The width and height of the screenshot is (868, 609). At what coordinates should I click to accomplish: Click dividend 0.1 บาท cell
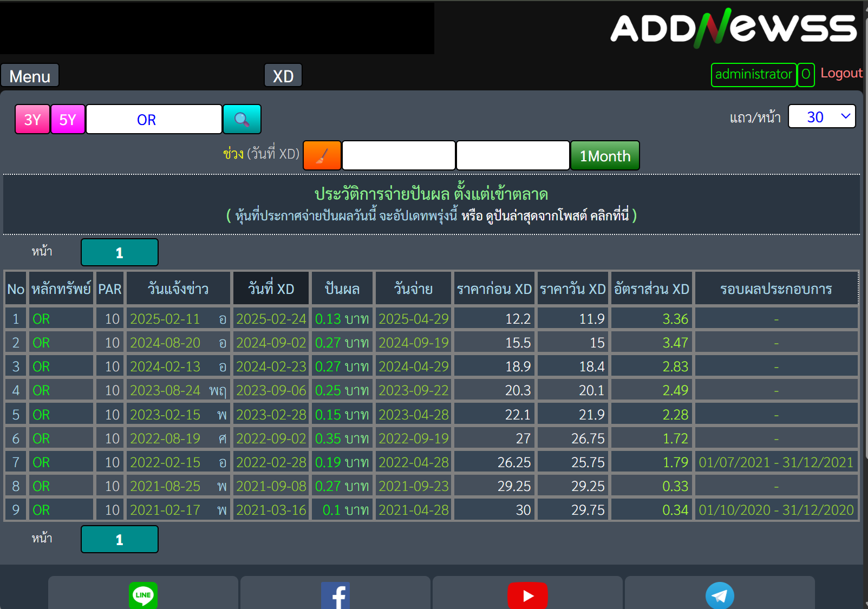pos(342,510)
